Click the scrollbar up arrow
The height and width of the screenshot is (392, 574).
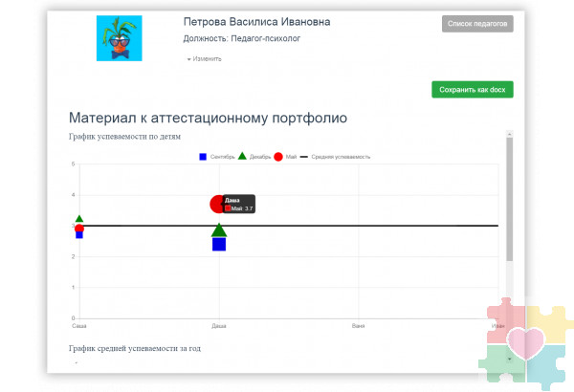(510, 135)
